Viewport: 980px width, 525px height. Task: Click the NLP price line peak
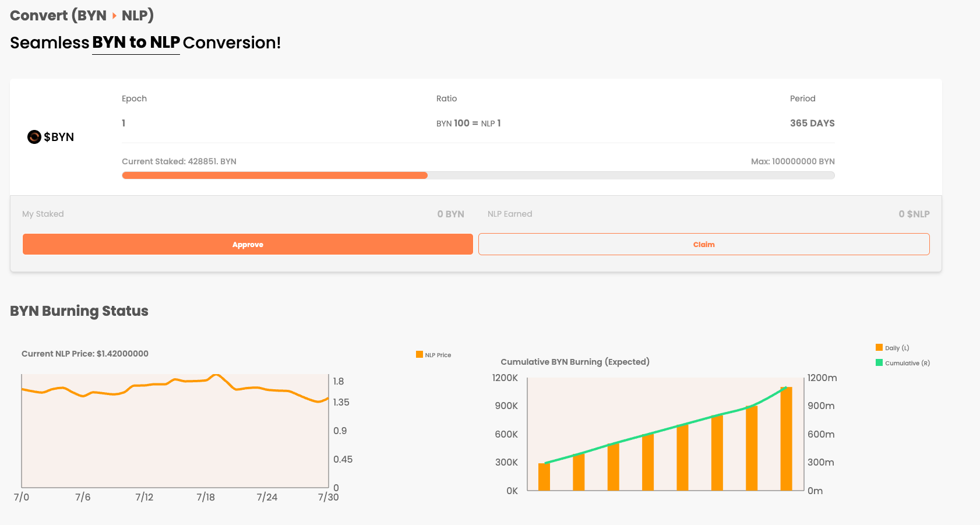[216, 375]
